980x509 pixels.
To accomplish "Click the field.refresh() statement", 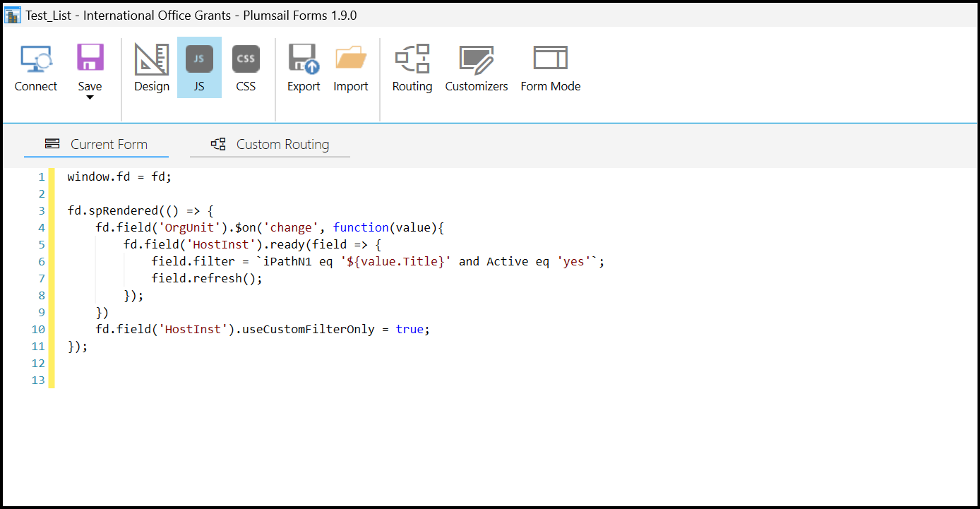I will click(206, 278).
